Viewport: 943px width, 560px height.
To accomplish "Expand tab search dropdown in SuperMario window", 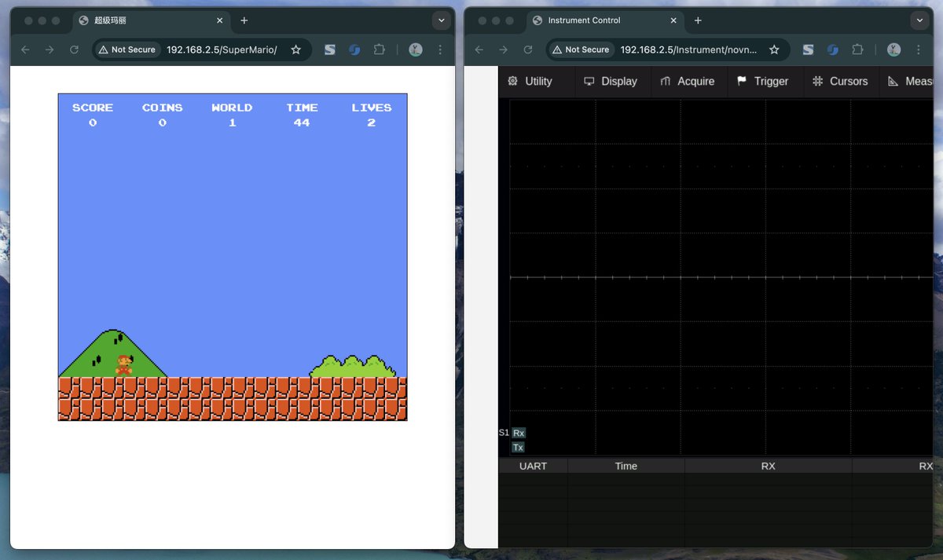I will pyautogui.click(x=441, y=20).
